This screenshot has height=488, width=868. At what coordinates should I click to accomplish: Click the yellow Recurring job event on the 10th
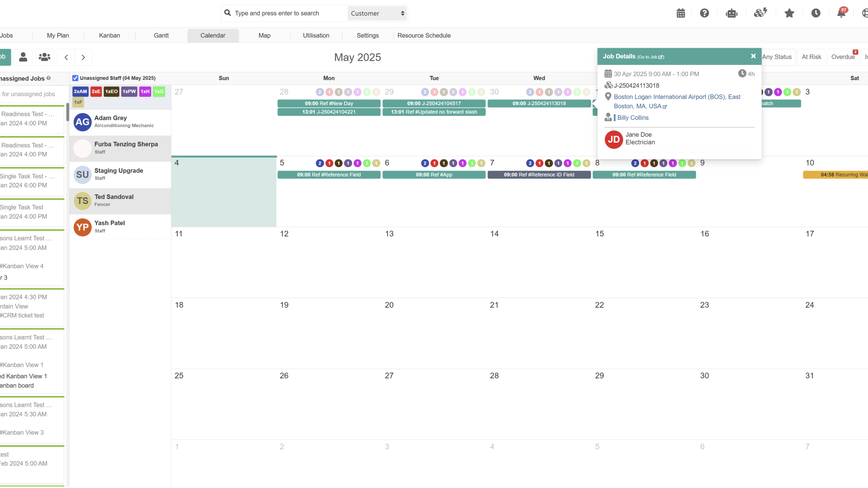(x=836, y=175)
